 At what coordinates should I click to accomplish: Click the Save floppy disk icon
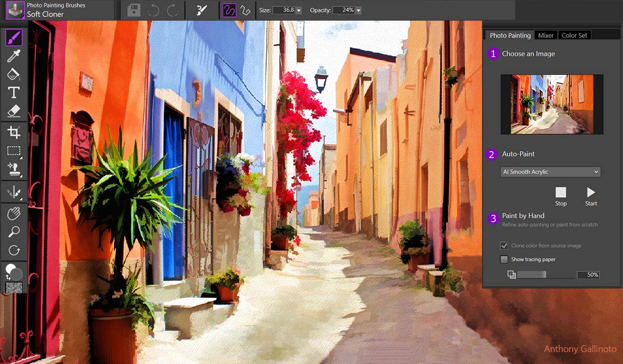pyautogui.click(x=134, y=10)
